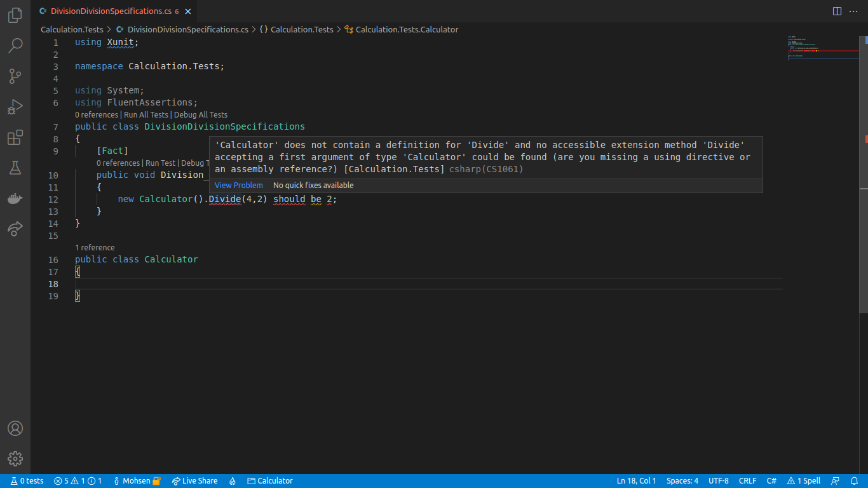Open the Explorer view in activity bar
The image size is (868, 488).
[x=15, y=15]
